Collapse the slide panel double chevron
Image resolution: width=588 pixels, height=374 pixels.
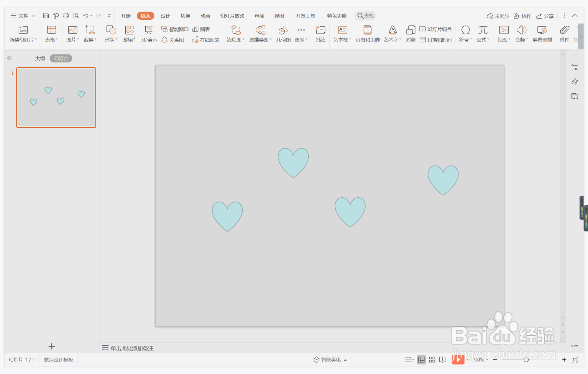(9, 58)
